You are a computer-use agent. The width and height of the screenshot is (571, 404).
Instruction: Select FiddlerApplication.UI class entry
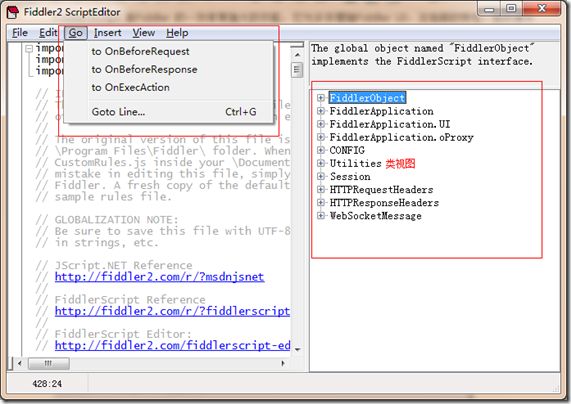pyautogui.click(x=390, y=124)
